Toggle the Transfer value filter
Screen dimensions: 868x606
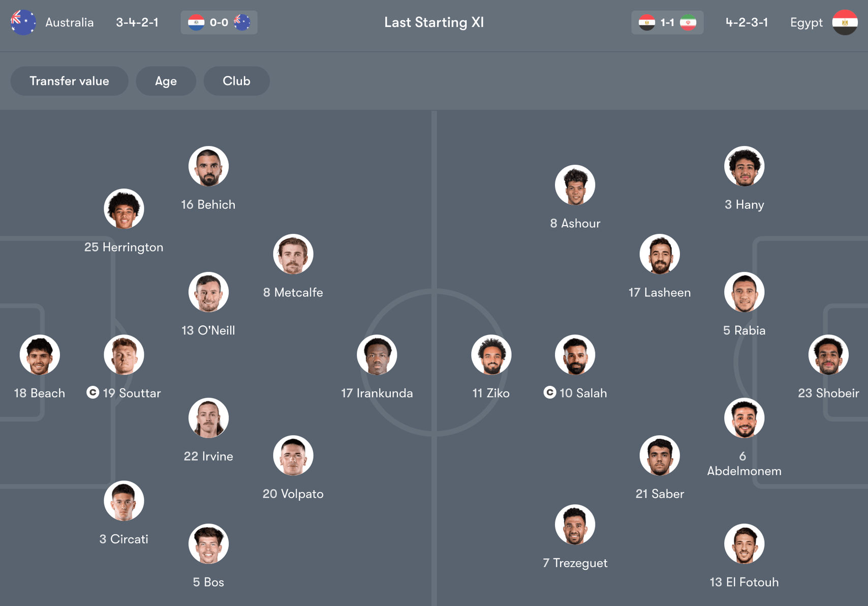(69, 81)
